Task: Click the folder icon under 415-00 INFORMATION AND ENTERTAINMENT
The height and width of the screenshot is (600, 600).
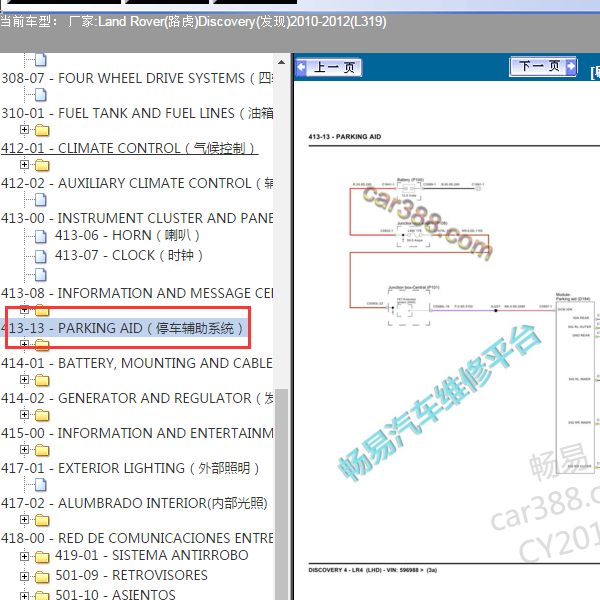Action: (42, 450)
